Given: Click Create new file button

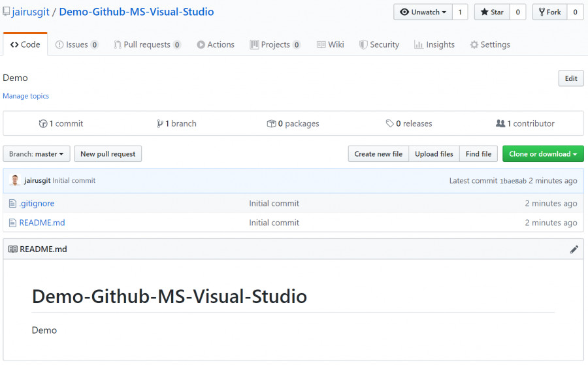Looking at the screenshot, I should [x=378, y=154].
